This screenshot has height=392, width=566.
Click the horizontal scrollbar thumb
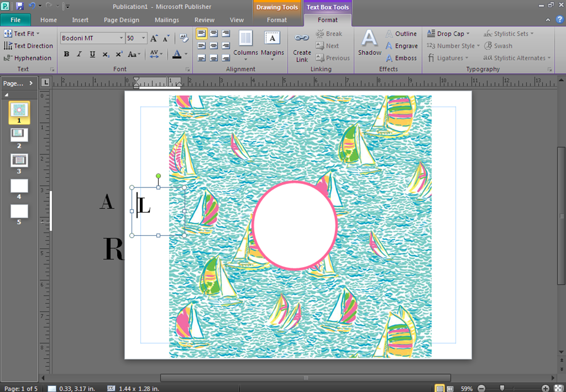pos(305,378)
